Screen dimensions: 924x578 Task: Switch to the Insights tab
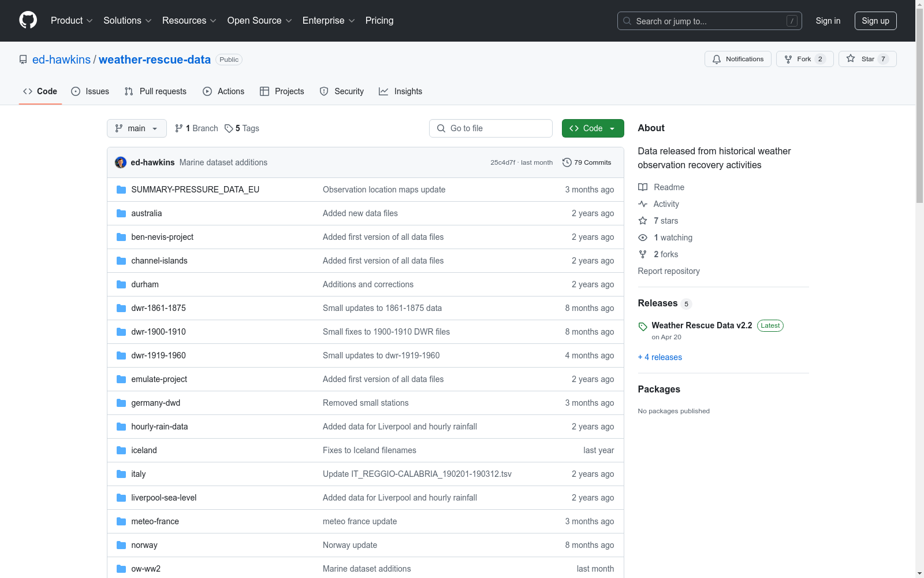coord(401,91)
